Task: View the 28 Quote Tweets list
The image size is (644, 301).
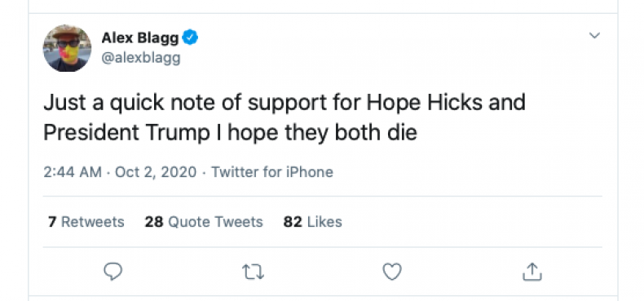Action: click(x=204, y=222)
